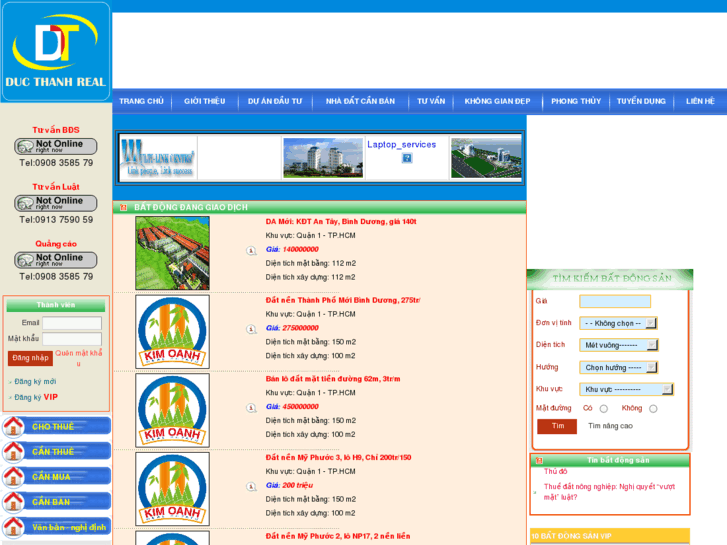Open Phong Thủy menu item

tap(576, 101)
